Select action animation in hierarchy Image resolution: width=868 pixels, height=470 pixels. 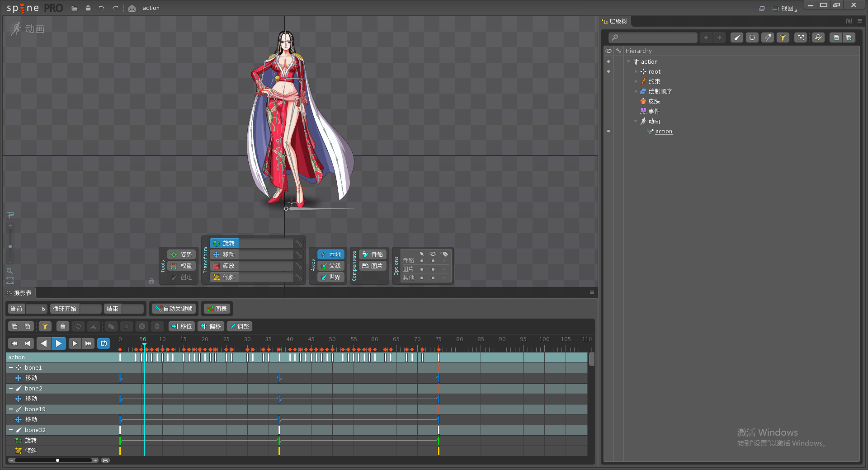point(664,132)
